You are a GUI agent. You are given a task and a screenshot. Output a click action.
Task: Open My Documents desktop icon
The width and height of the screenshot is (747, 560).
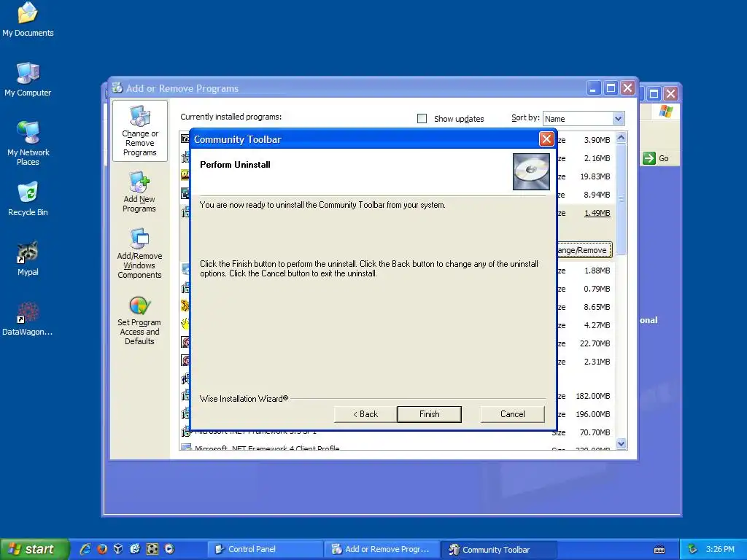28,20
